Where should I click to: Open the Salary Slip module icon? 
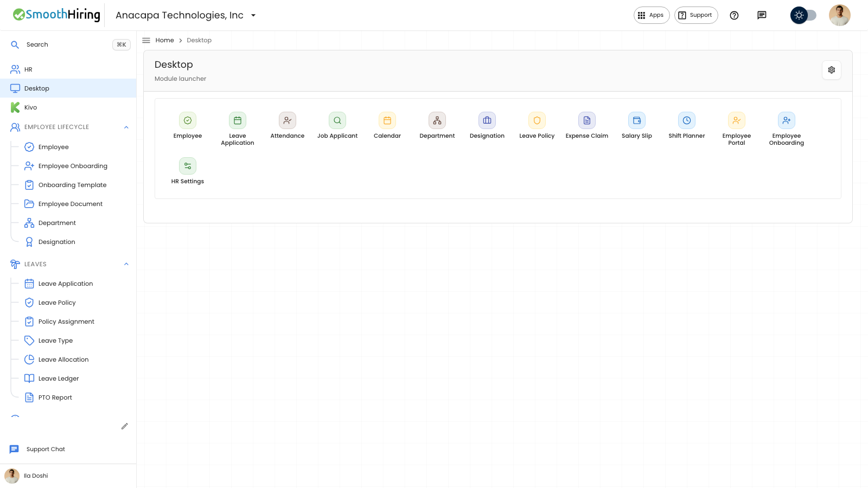coord(637,120)
